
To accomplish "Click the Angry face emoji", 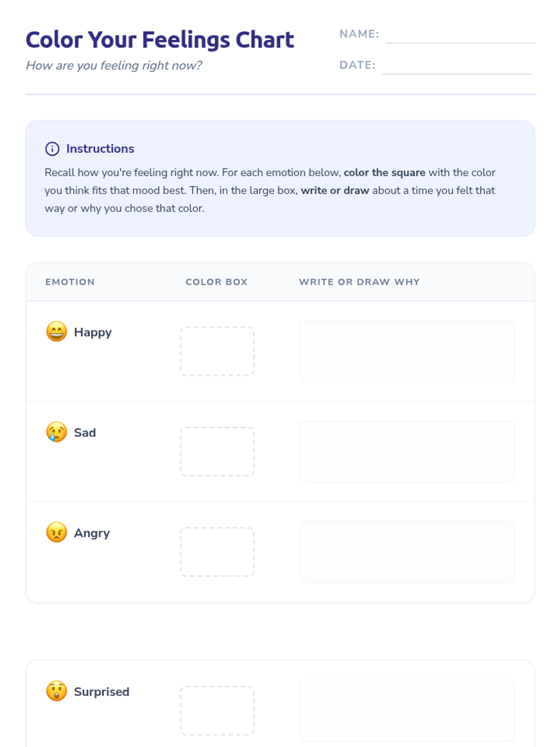I will pos(56,532).
